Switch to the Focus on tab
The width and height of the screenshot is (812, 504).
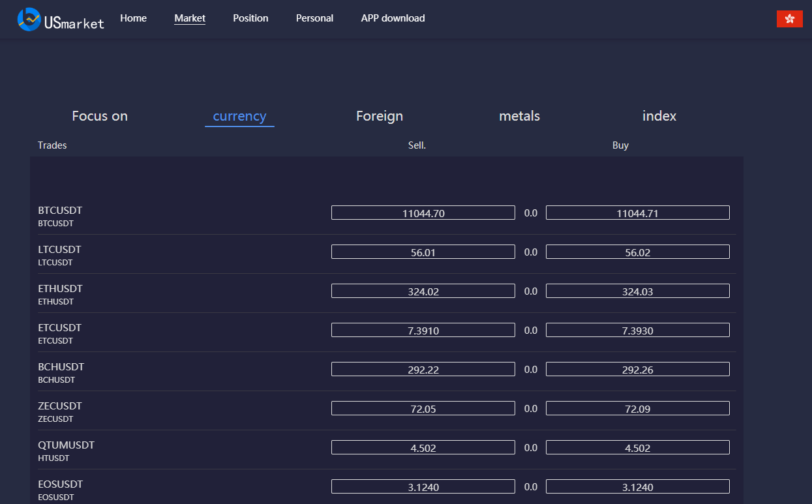[100, 116]
